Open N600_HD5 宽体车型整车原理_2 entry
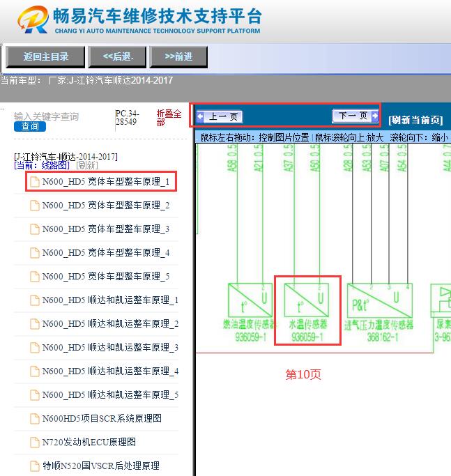This screenshot has width=451, height=476. [x=106, y=205]
